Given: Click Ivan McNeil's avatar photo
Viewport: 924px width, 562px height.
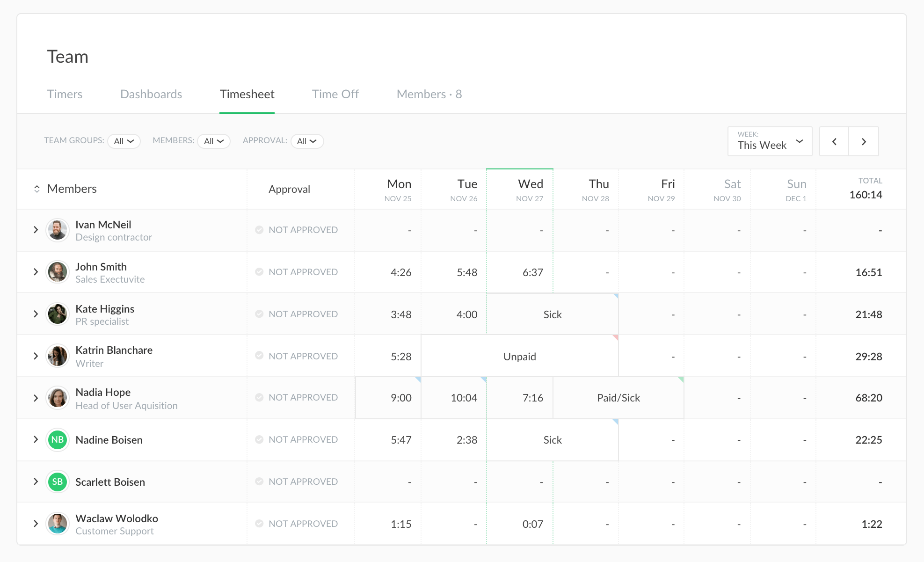Looking at the screenshot, I should pos(58,230).
